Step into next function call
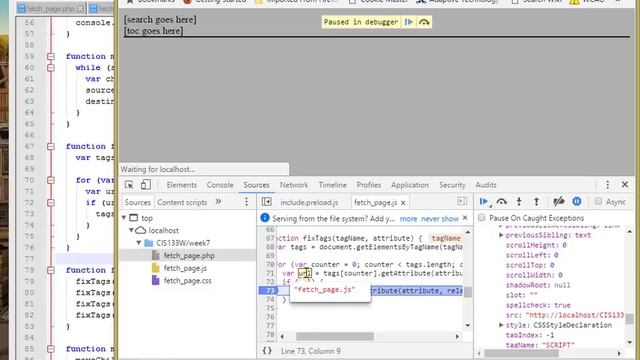The image size is (640, 360). point(519,201)
